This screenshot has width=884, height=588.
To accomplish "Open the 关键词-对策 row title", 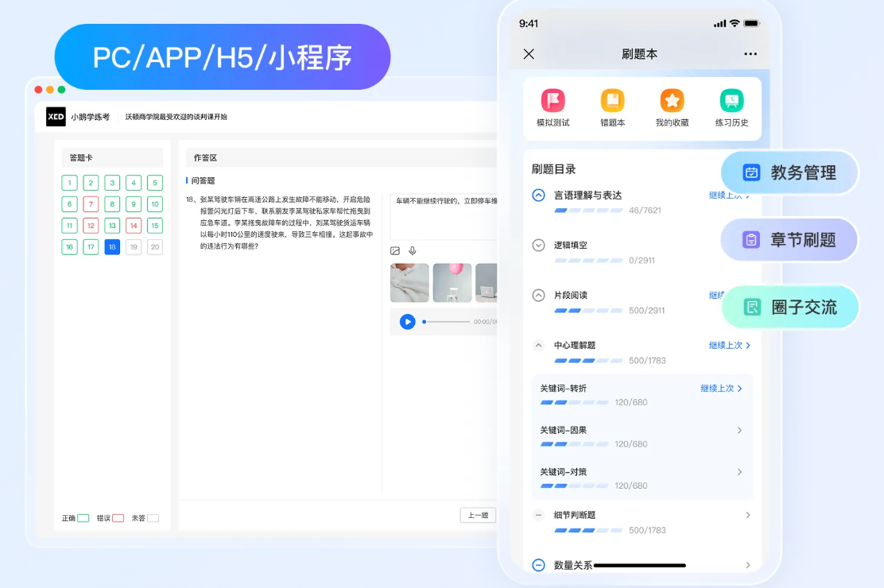I will pos(563,472).
